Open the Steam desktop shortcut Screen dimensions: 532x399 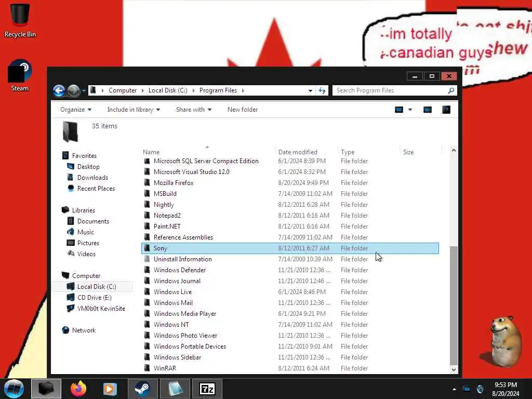[20, 75]
